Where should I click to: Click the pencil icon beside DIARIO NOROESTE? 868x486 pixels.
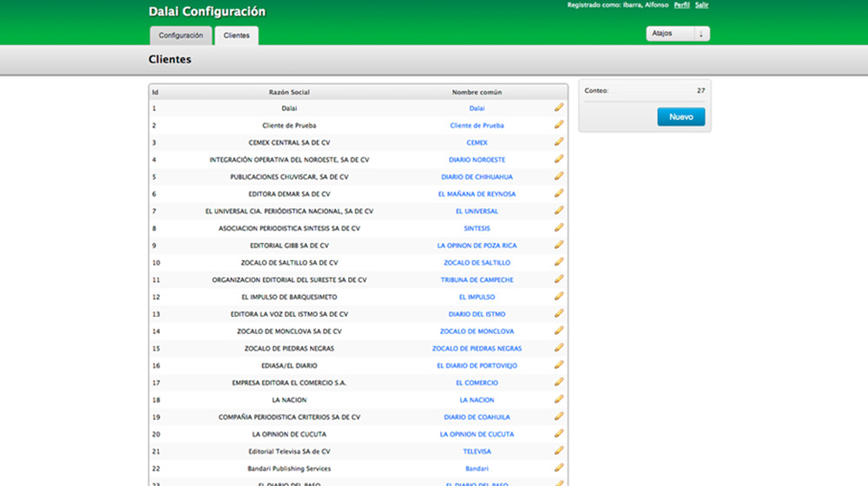tap(559, 159)
